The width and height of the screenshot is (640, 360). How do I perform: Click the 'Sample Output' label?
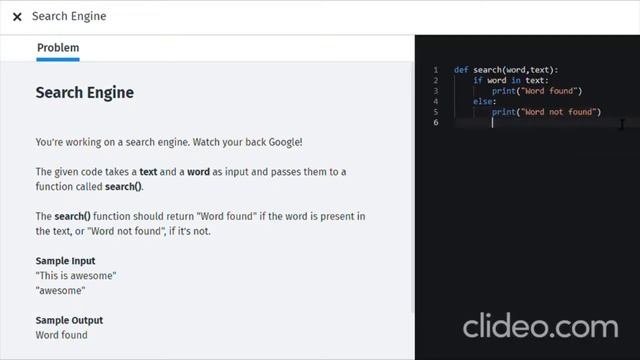coord(69,320)
